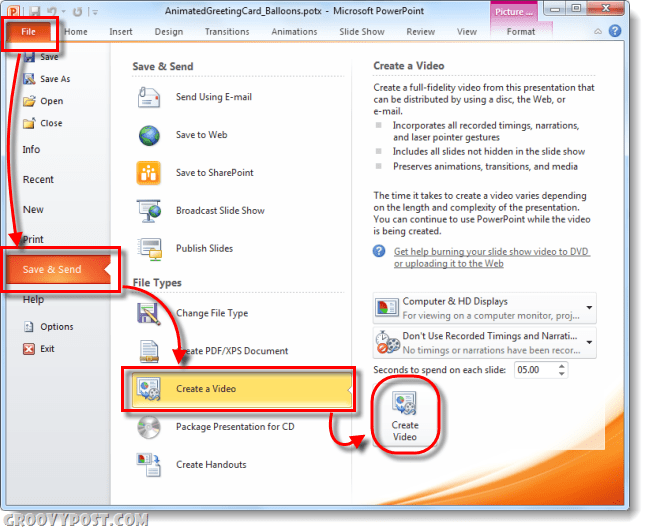This screenshot has width=650, height=531.
Task: Click the Options page icon
Action: pos(29,327)
